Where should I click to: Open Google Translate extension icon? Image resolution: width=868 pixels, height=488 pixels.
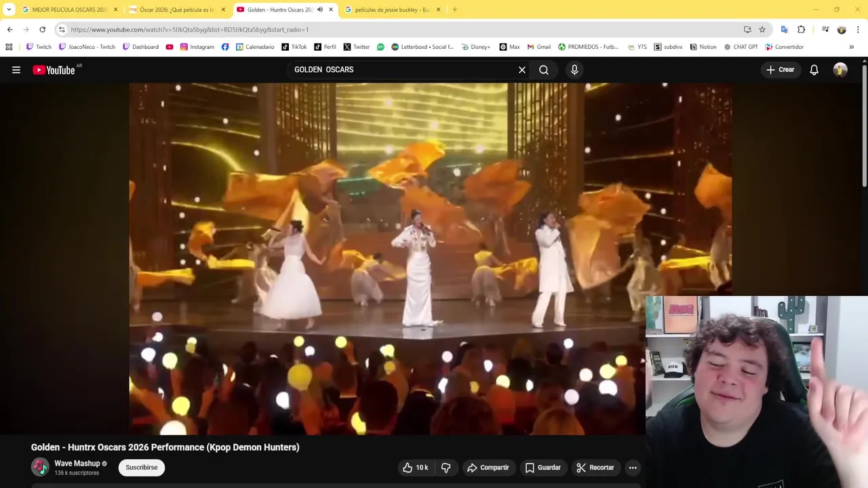tap(785, 30)
